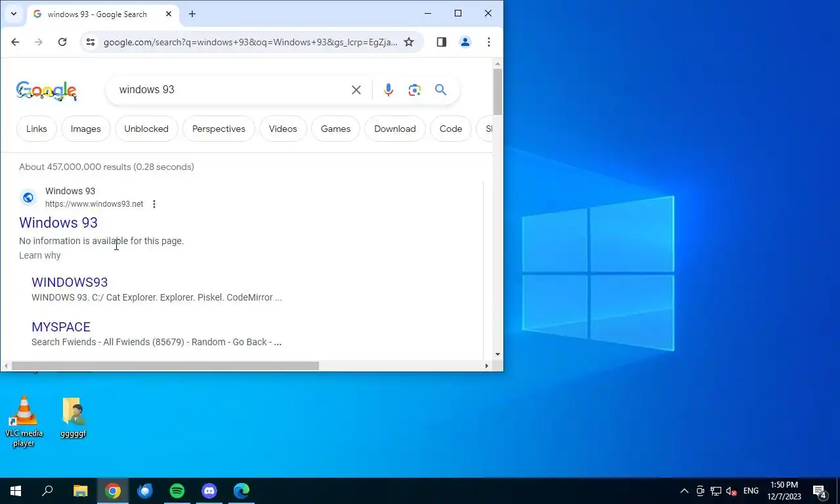This screenshot has height=504, width=840.
Task: Open Spotify from the taskbar
Action: pos(177,491)
